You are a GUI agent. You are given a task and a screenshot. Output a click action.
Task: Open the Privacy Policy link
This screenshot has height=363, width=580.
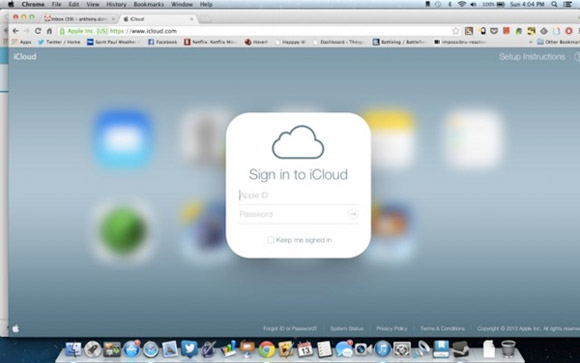391,329
